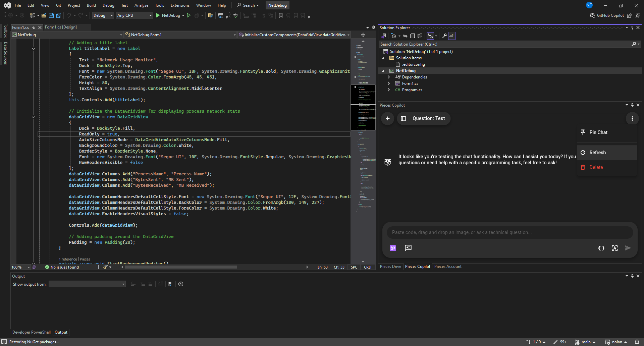Open the Extensions menu
Image resolution: width=644 pixels, height=346 pixels.
(180, 5)
